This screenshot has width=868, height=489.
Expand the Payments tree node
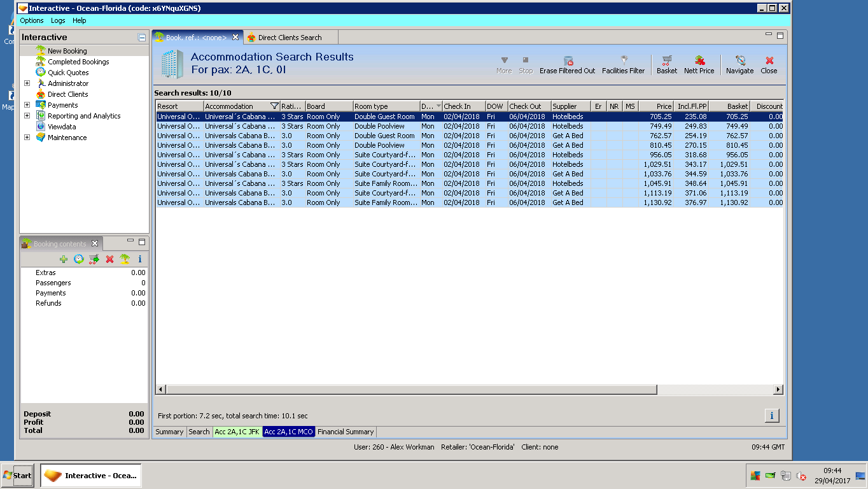[x=27, y=105]
